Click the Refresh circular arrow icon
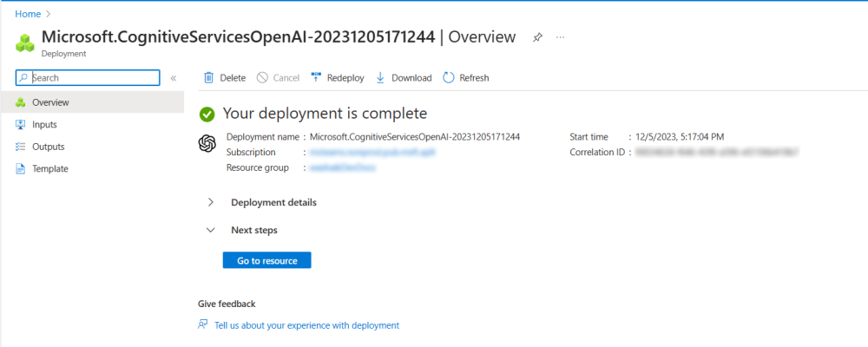This screenshot has width=868, height=347. click(449, 78)
